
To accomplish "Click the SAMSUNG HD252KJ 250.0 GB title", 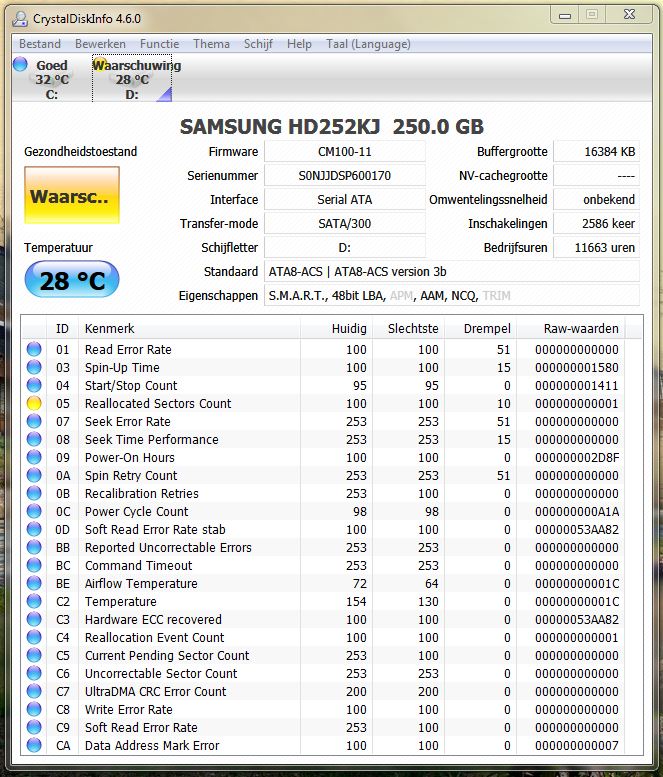I will 332,127.
